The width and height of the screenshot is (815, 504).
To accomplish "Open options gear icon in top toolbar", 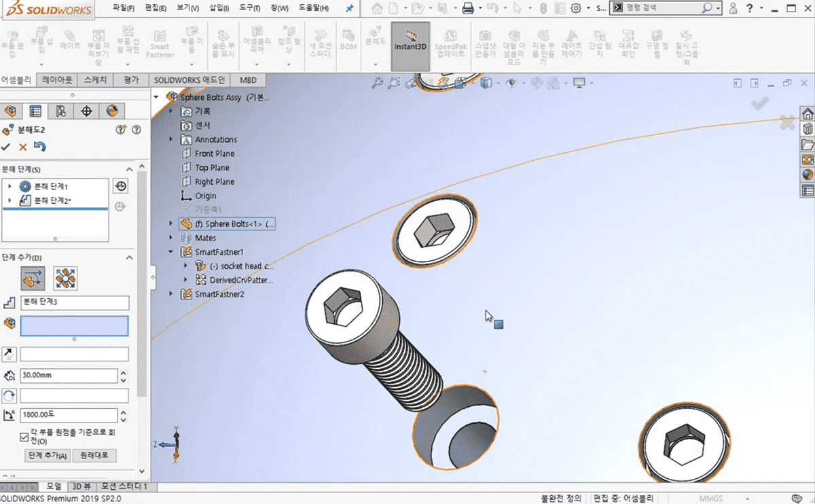I will pyautogui.click(x=576, y=8).
